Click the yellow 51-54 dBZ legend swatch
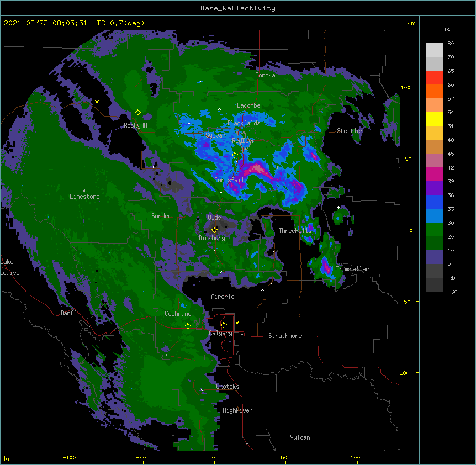This screenshot has width=476, height=465. tap(434, 119)
